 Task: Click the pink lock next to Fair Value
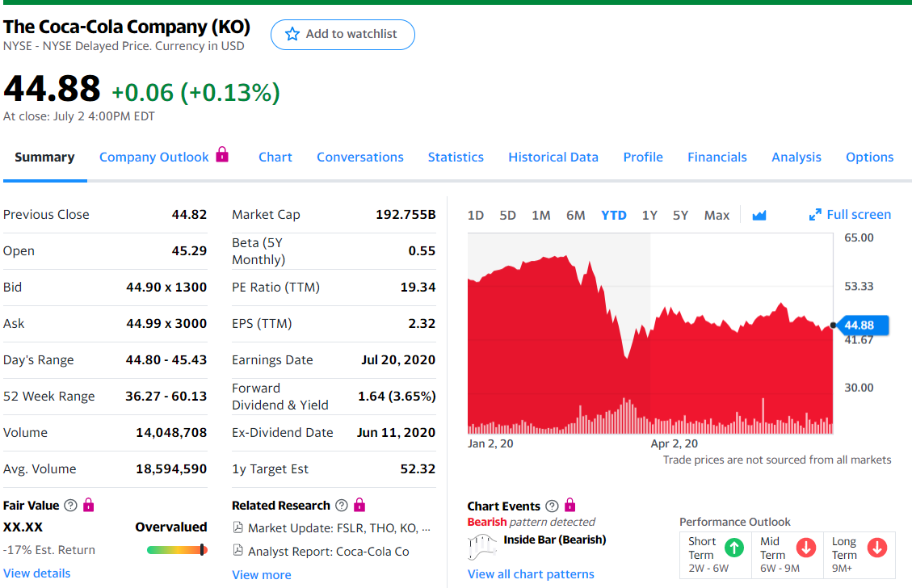click(x=88, y=505)
